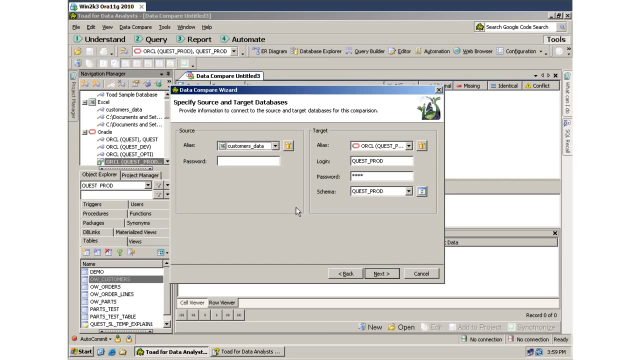The width and height of the screenshot is (640, 360).
Task: Open Database Explorer from toolbar
Action: (316, 51)
